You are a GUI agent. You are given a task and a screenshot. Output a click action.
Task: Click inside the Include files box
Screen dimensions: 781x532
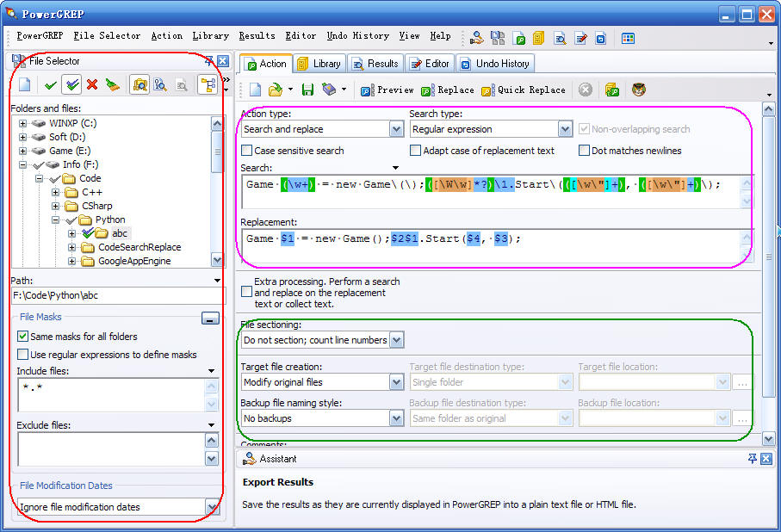click(x=111, y=395)
